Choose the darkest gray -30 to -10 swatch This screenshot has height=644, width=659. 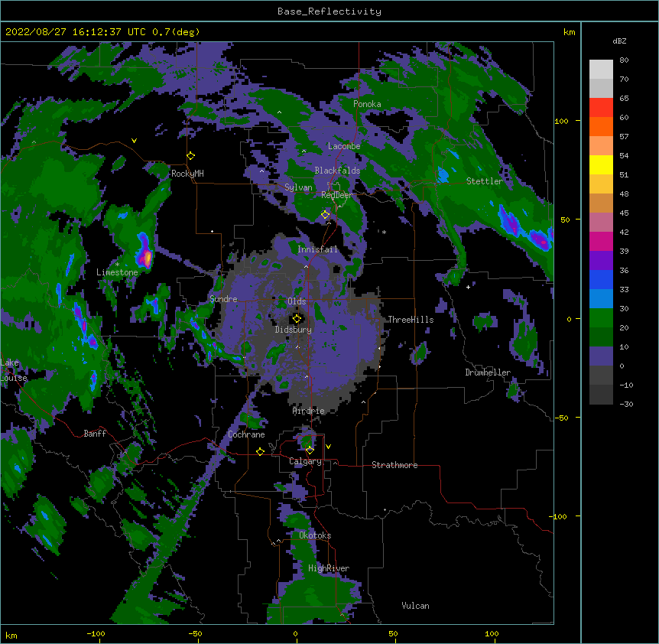[601, 395]
